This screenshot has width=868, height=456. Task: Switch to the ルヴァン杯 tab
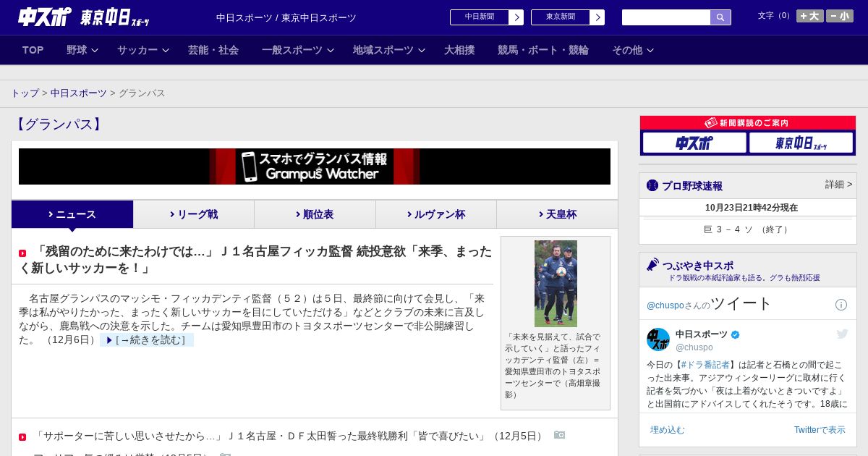[436, 214]
